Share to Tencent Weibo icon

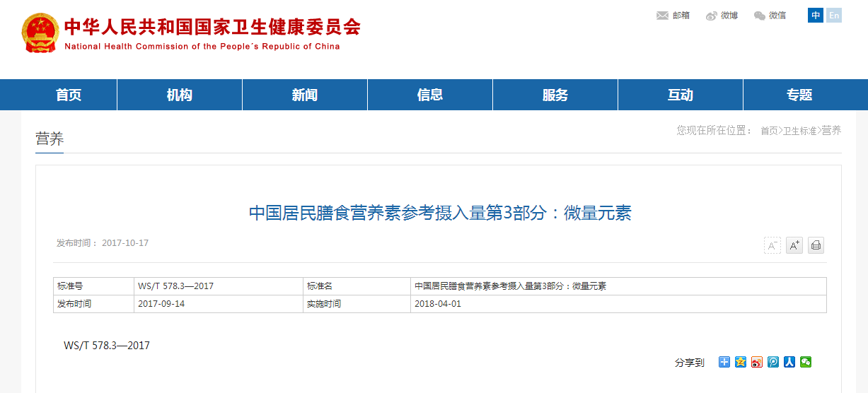coord(773,362)
